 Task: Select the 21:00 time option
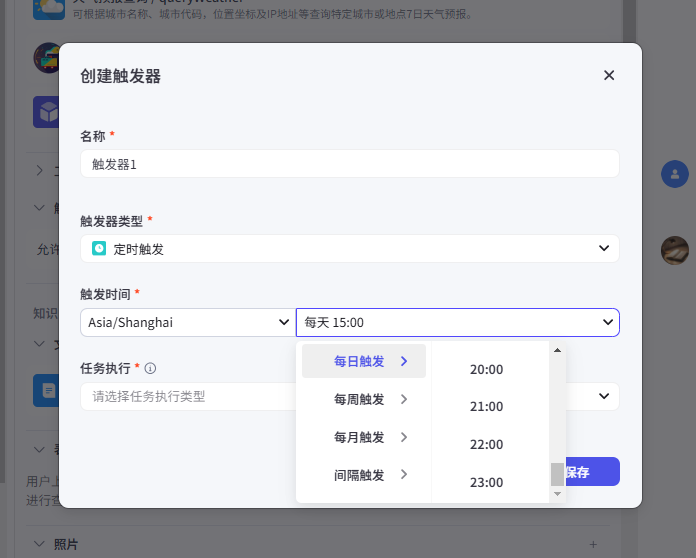click(486, 407)
